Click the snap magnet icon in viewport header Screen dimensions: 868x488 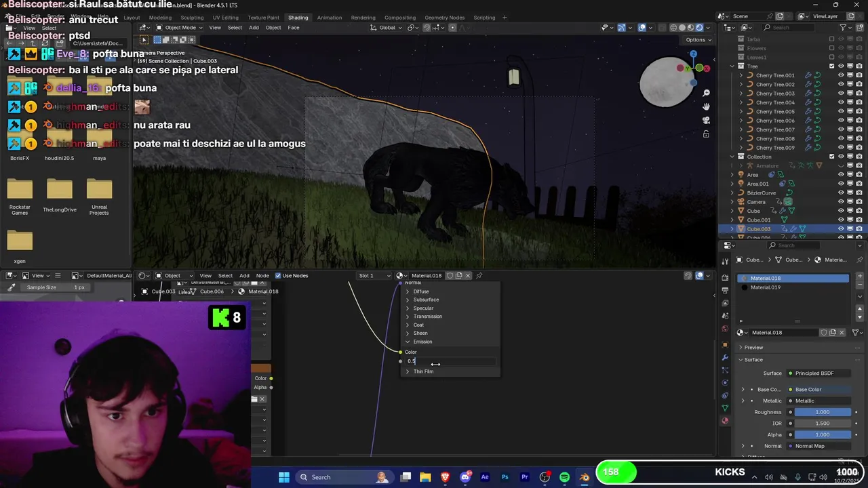[x=427, y=28]
